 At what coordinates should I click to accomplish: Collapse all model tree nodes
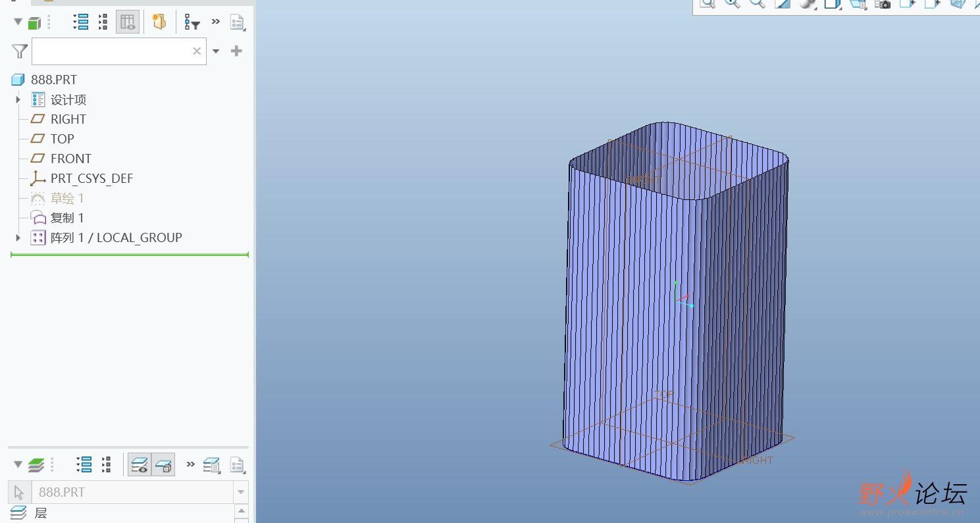tap(103, 22)
